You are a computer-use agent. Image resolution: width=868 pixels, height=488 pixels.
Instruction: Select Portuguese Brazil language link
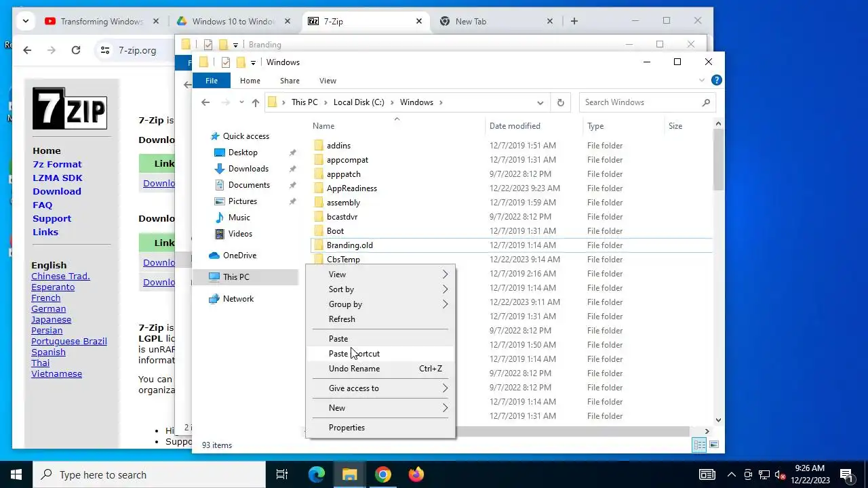click(69, 341)
